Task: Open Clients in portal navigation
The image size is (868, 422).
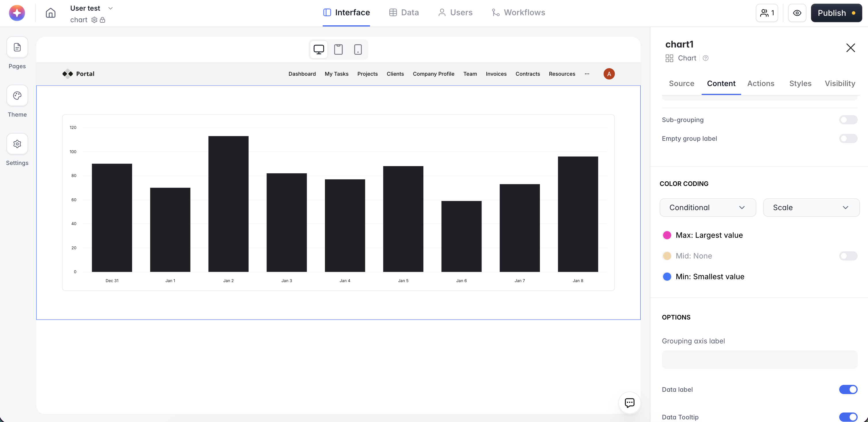Action: pyautogui.click(x=395, y=74)
